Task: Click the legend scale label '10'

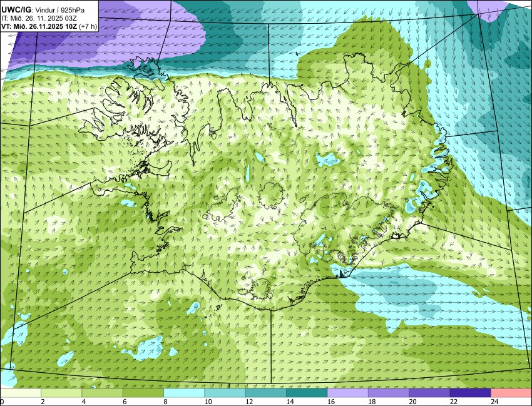Action: click(x=208, y=402)
